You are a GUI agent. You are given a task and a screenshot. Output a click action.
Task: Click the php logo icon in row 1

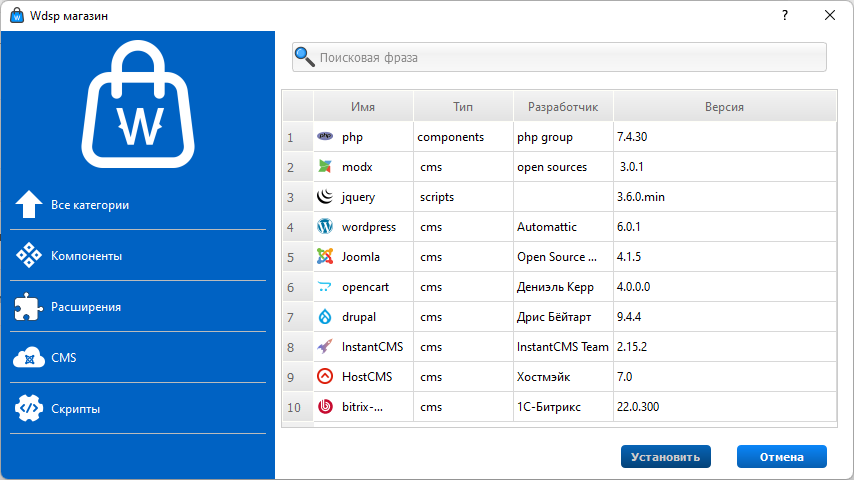[325, 136]
